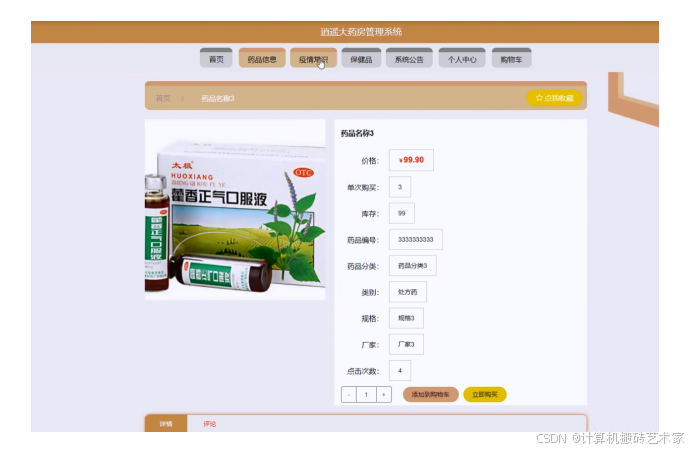This screenshot has height=452, width=692.
Task: Click the 药品编号 value 3333333333
Action: (x=415, y=239)
